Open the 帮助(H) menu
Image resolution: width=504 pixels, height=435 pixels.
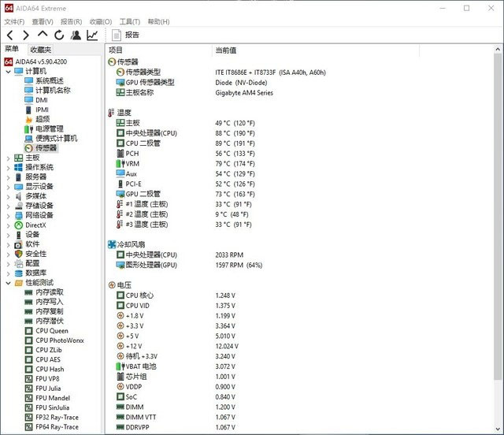click(158, 21)
